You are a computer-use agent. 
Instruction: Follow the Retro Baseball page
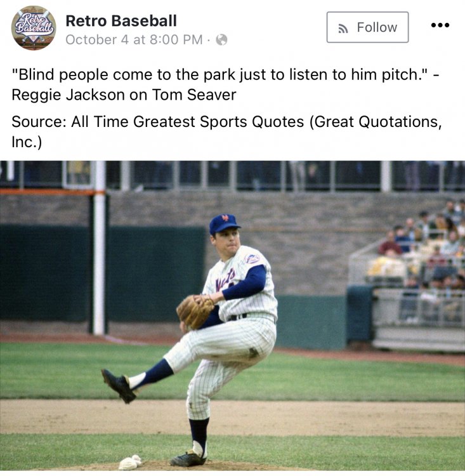(x=367, y=27)
